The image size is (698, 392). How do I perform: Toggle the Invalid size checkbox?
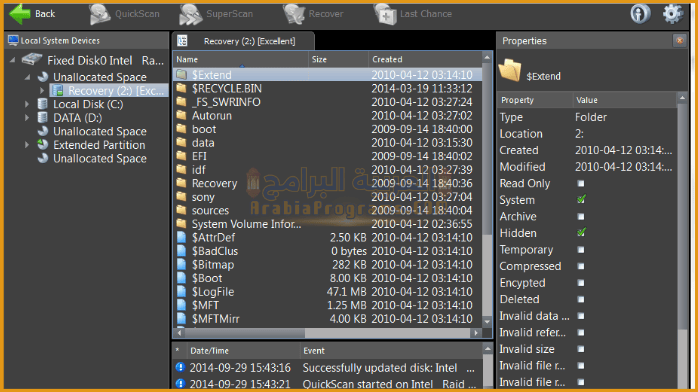(x=580, y=349)
